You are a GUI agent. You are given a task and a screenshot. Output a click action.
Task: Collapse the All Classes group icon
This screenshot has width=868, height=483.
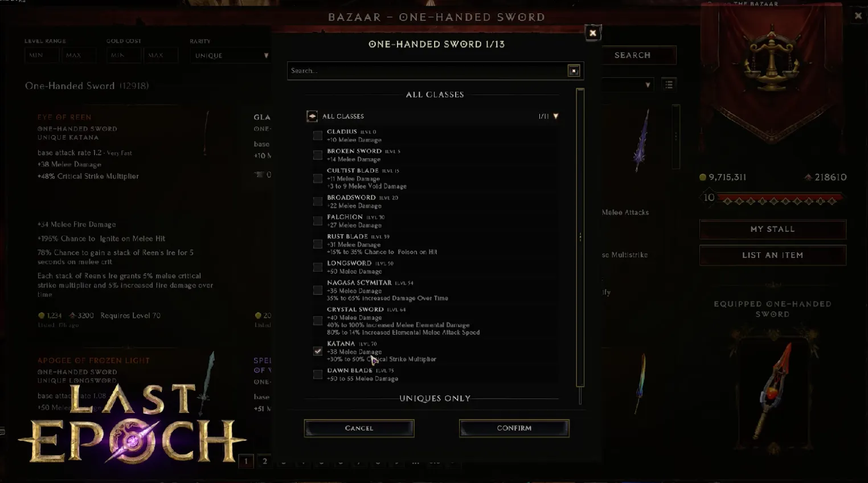(312, 116)
